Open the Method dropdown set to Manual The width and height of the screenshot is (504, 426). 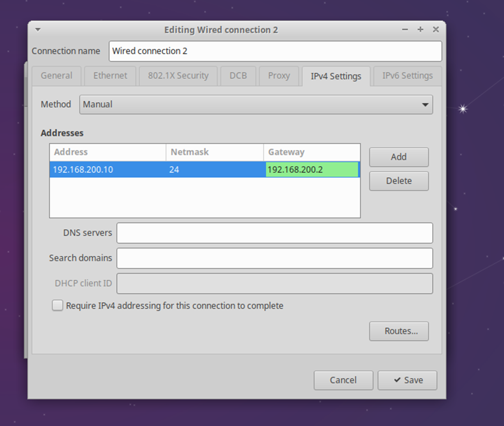click(x=256, y=104)
